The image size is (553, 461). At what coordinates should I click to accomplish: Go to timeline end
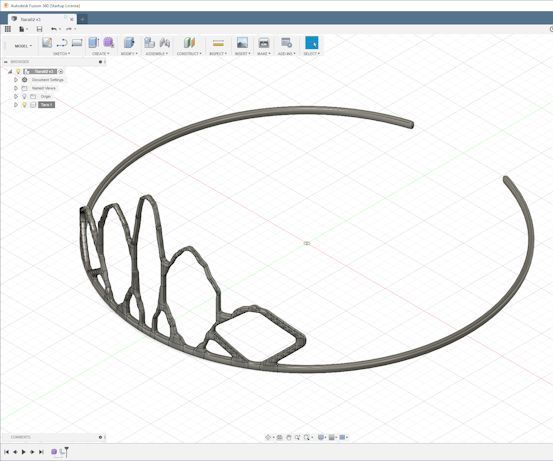pyautogui.click(x=41, y=451)
